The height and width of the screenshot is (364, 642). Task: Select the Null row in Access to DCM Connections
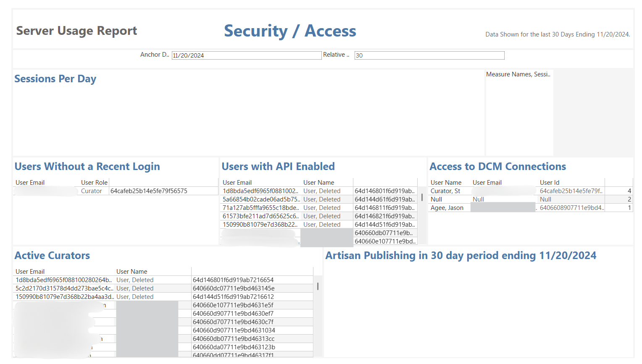(x=436, y=199)
